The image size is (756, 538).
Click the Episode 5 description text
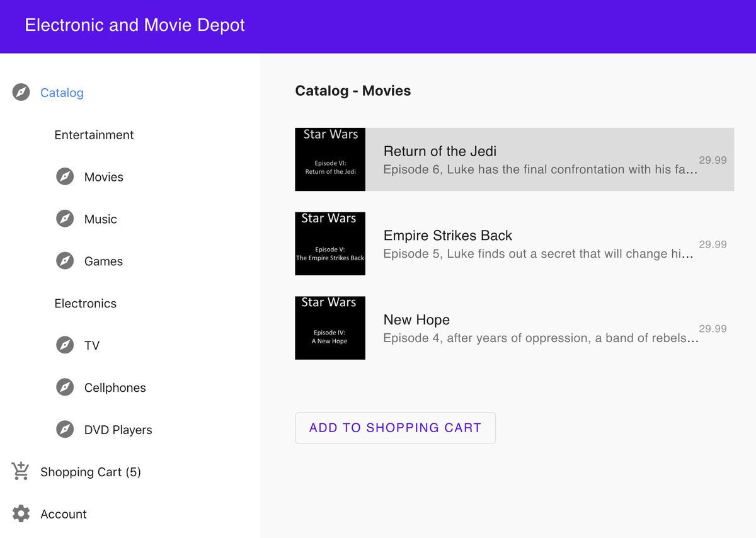tap(539, 254)
